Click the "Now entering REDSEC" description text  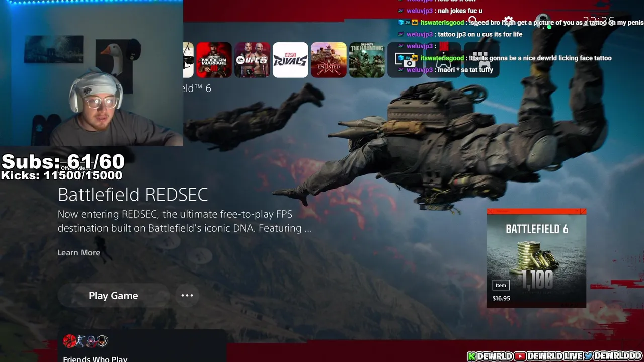point(185,221)
